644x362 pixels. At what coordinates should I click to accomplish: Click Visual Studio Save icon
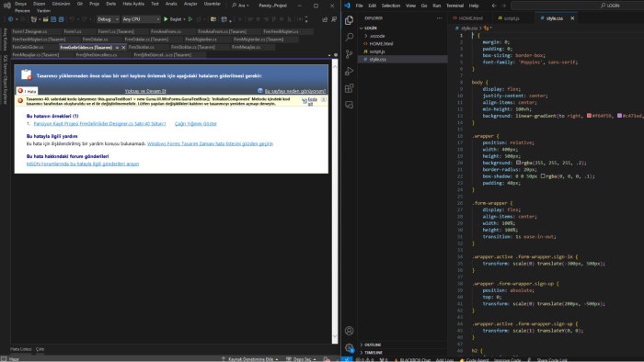coord(53,19)
